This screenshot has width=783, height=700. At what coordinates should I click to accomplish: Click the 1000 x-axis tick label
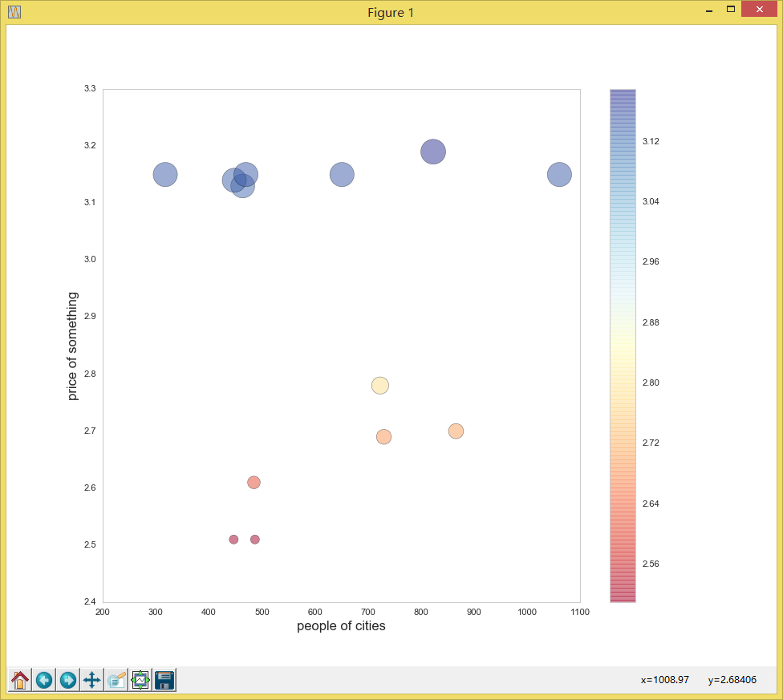click(527, 612)
